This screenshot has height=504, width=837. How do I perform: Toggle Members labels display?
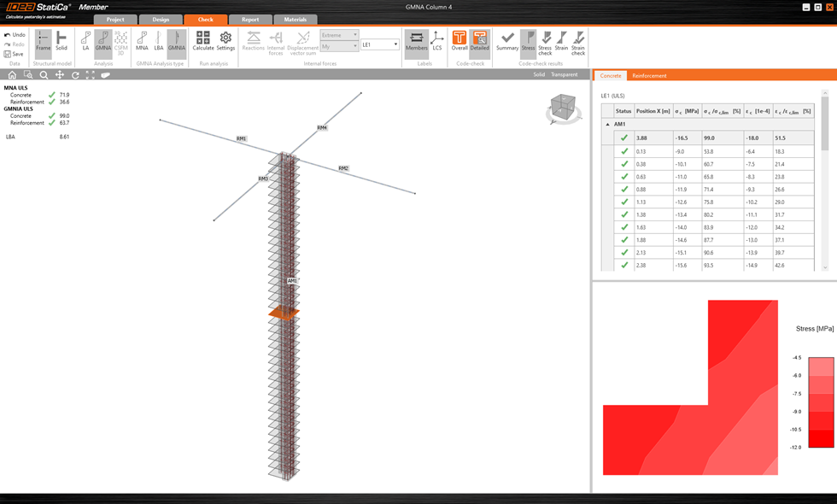[x=416, y=41]
